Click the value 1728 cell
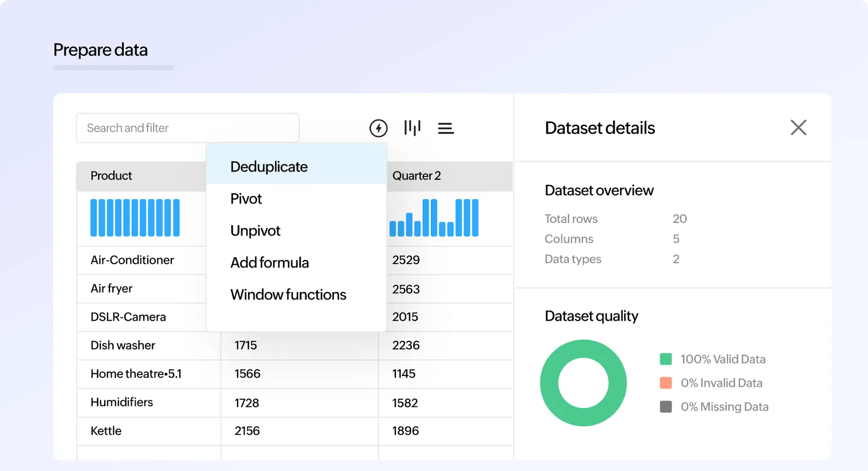The width and height of the screenshot is (868, 471). [x=300, y=403]
